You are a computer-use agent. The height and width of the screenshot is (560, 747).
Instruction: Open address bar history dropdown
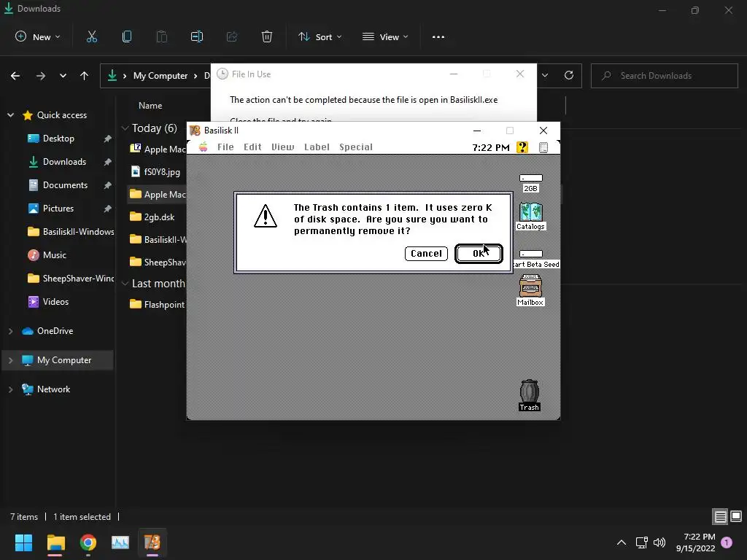pos(545,75)
